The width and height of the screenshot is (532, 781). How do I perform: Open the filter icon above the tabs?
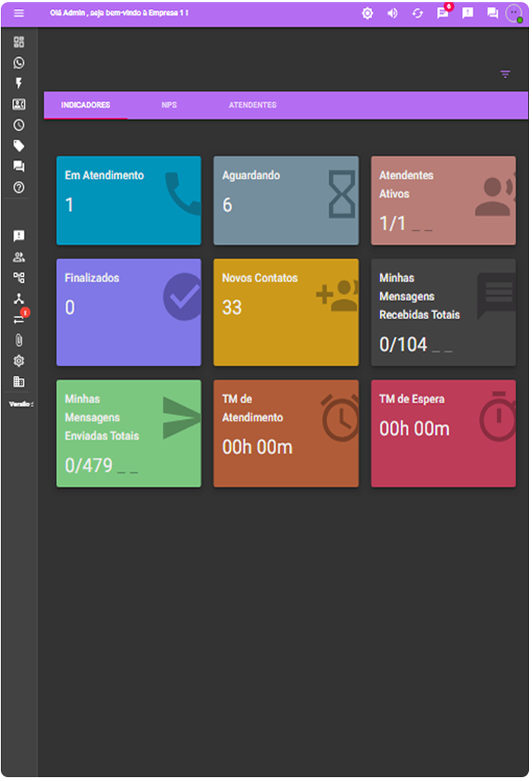[x=505, y=74]
